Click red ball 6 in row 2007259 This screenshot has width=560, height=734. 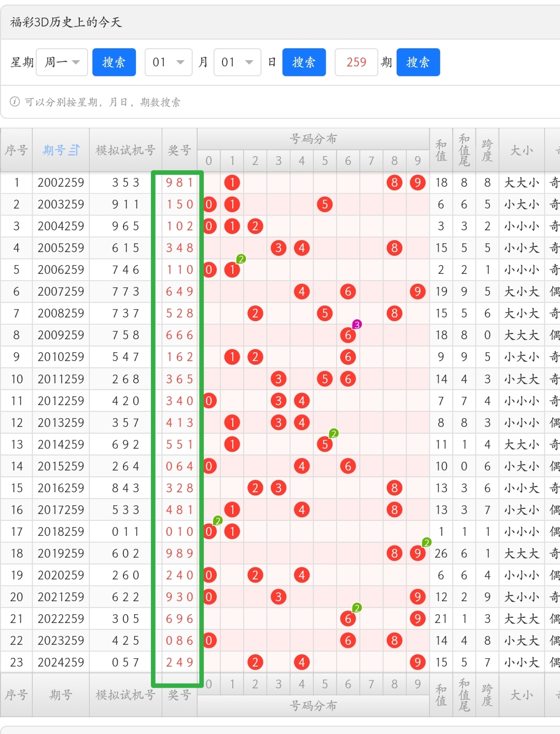pos(348,292)
